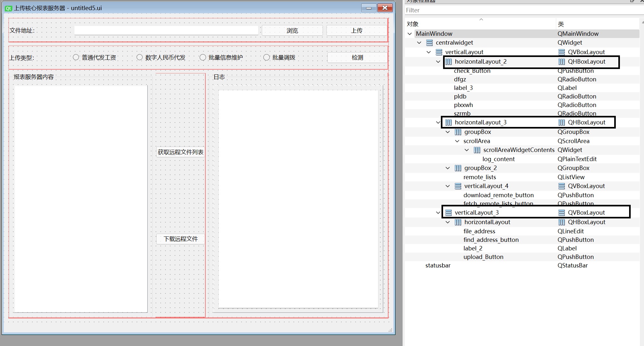Viewport: 644px width, 346px height.
Task: Click the centralwidget layout icon in object tree
Action: (x=429, y=43)
